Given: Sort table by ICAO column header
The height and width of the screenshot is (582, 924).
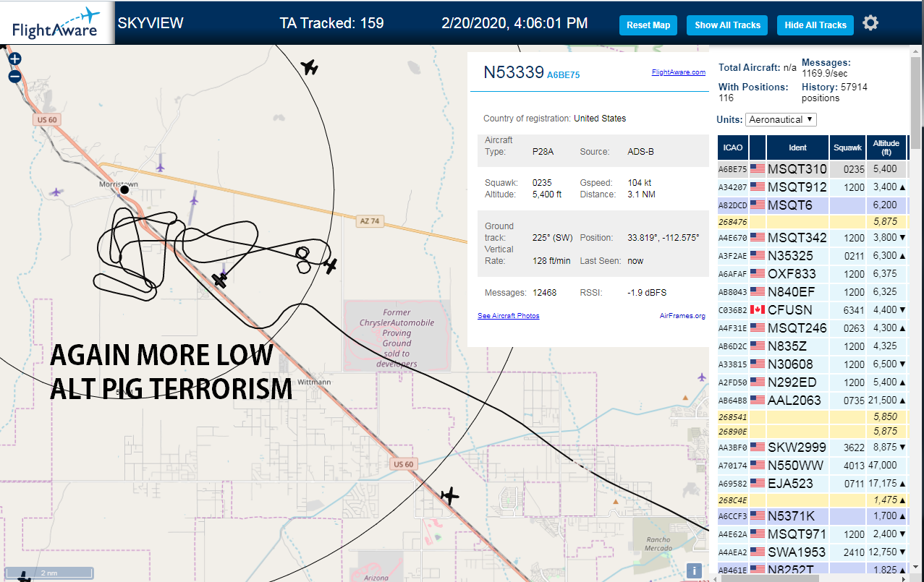Looking at the screenshot, I should click(x=732, y=147).
